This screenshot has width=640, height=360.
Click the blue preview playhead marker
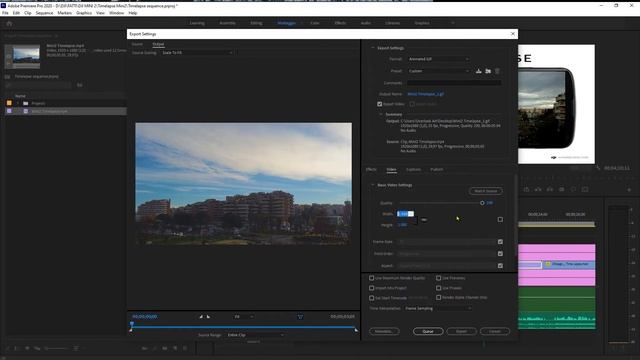coord(132,324)
